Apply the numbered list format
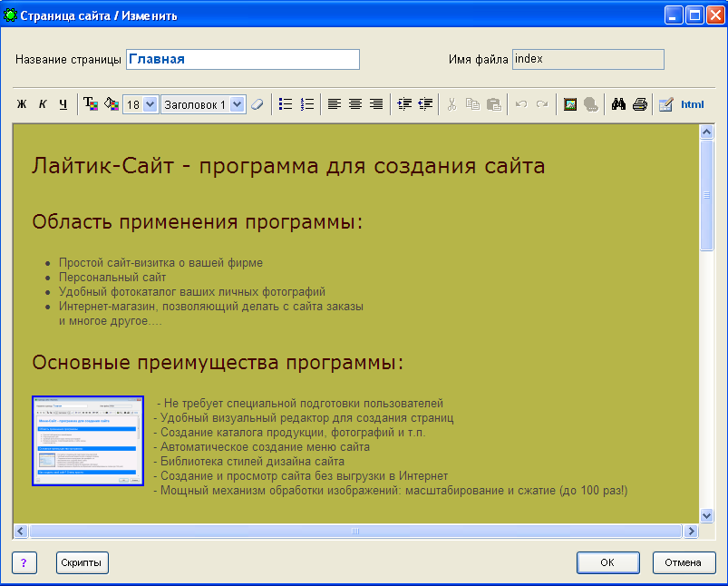The image size is (728, 586). click(307, 103)
